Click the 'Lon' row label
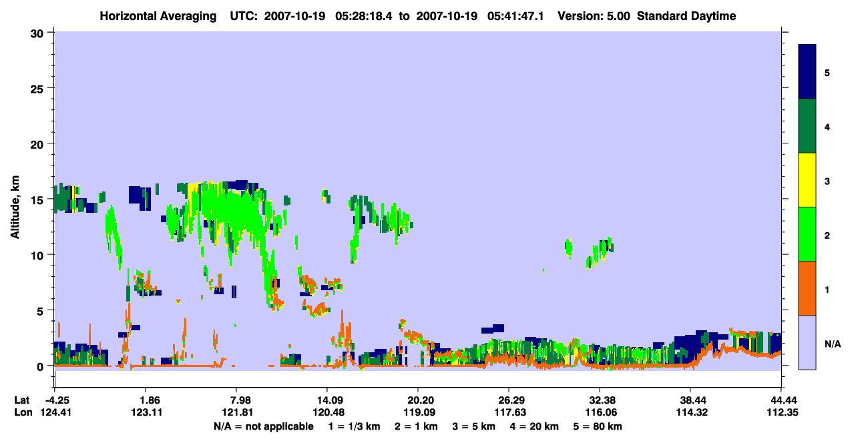Screen dimensions: 868x445 tap(23, 413)
